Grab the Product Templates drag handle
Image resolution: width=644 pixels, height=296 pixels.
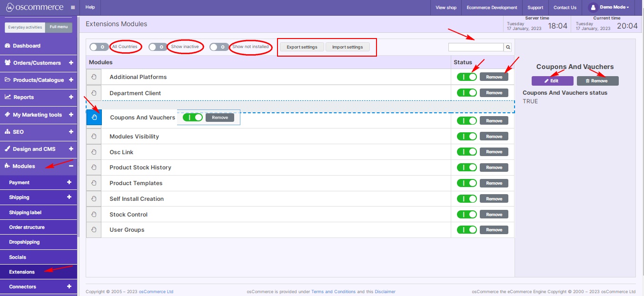pos(94,183)
